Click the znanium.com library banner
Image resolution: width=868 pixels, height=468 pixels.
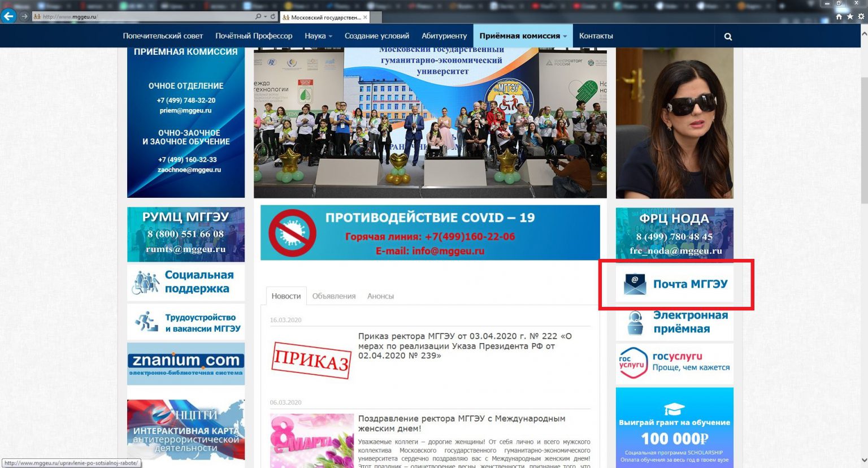pyautogui.click(x=186, y=363)
